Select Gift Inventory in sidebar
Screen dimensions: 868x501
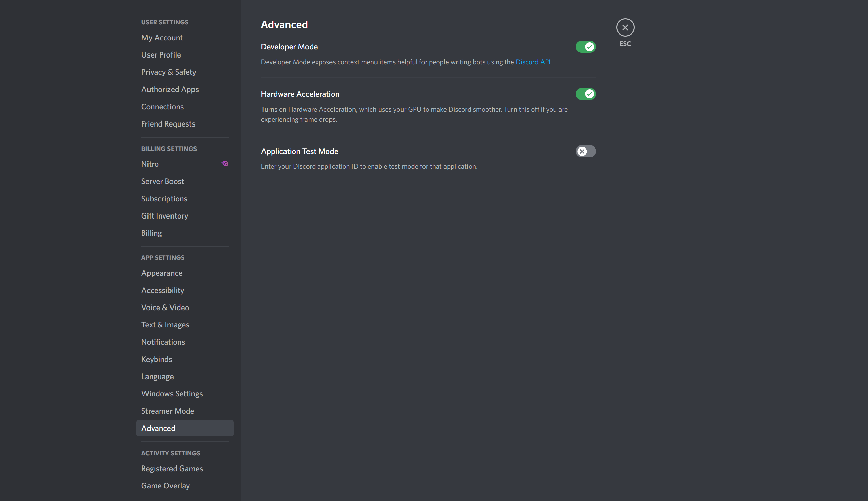[164, 216]
